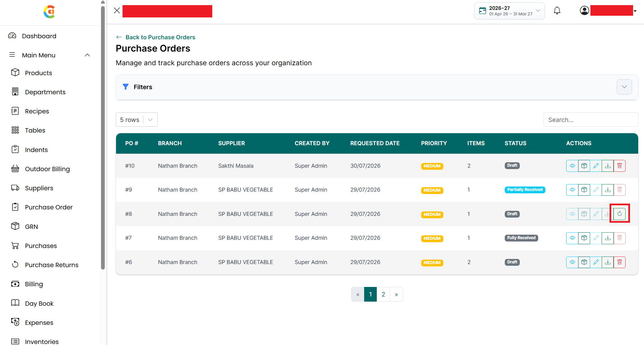644x345 pixels.
Task: Select Purchase Order in sidebar
Action: tap(49, 207)
